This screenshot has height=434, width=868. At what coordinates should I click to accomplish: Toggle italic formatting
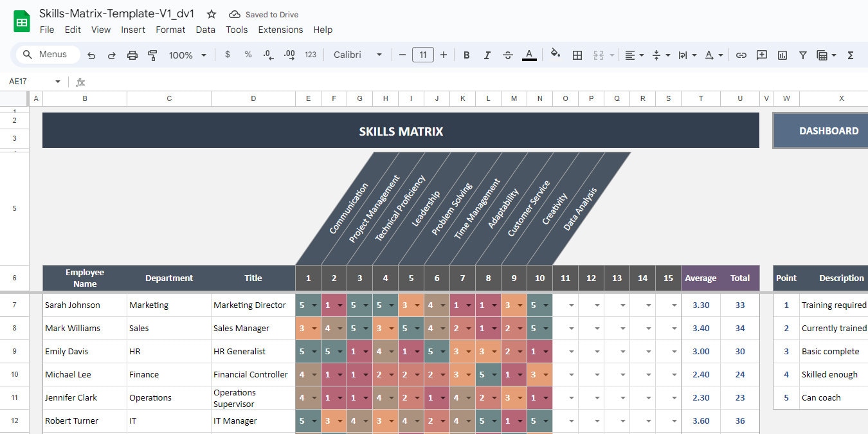pyautogui.click(x=487, y=55)
